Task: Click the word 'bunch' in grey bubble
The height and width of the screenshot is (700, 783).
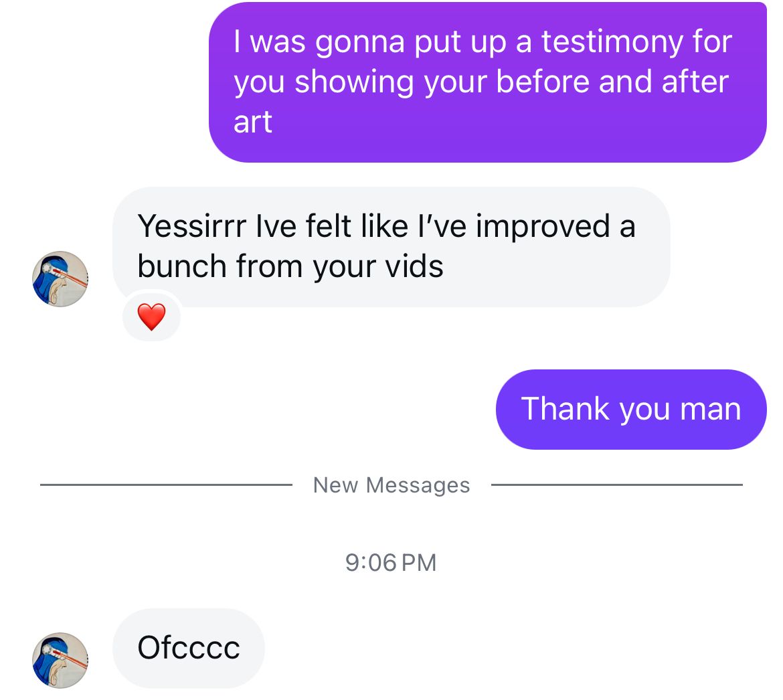Action: tap(182, 266)
